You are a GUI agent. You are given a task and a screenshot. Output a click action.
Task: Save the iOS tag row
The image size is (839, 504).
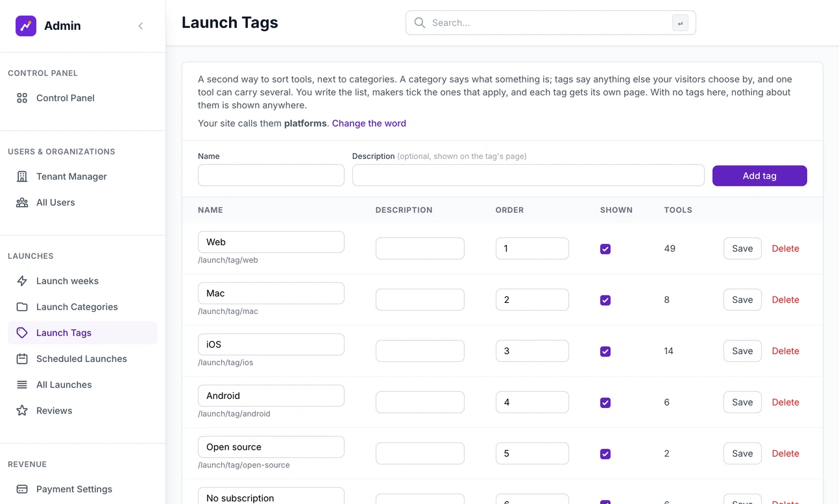click(x=742, y=351)
